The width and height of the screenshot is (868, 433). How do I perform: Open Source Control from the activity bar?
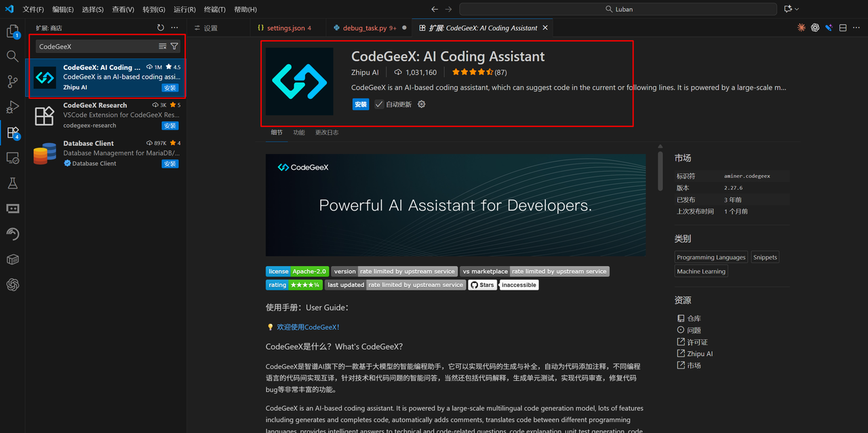coord(12,81)
